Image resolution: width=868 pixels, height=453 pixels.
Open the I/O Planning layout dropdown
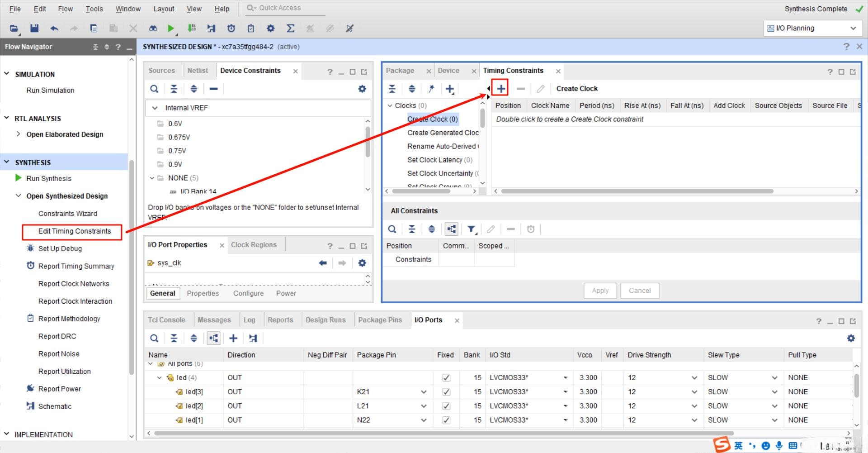pos(812,28)
